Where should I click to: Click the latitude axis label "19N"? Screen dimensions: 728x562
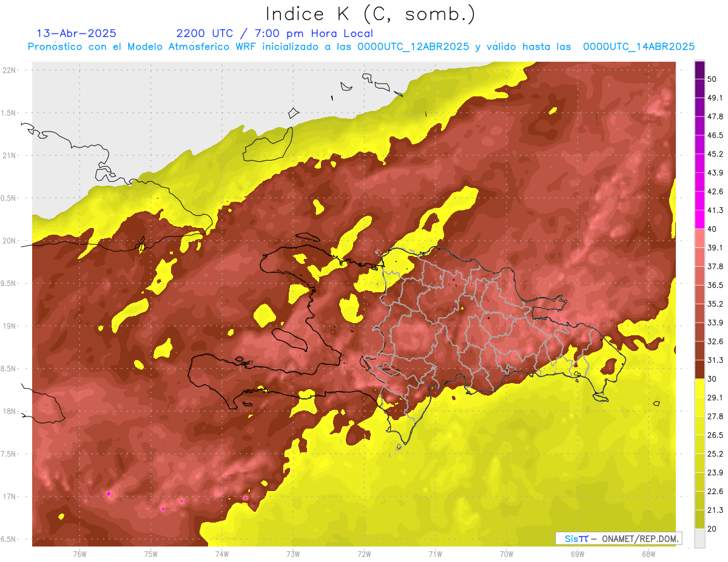(10, 326)
